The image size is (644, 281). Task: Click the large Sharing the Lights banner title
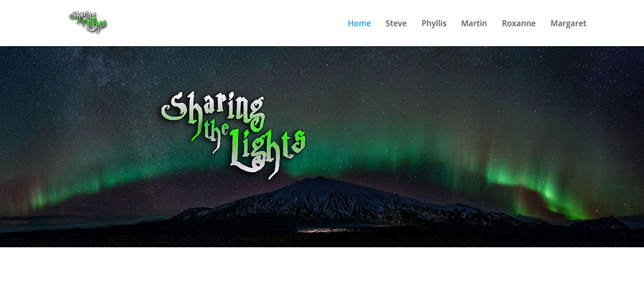(x=234, y=135)
